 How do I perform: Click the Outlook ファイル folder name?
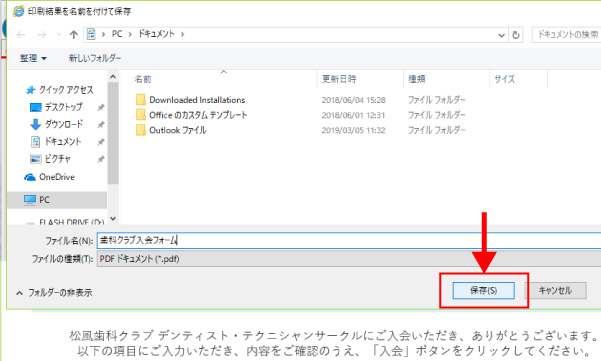178,130
